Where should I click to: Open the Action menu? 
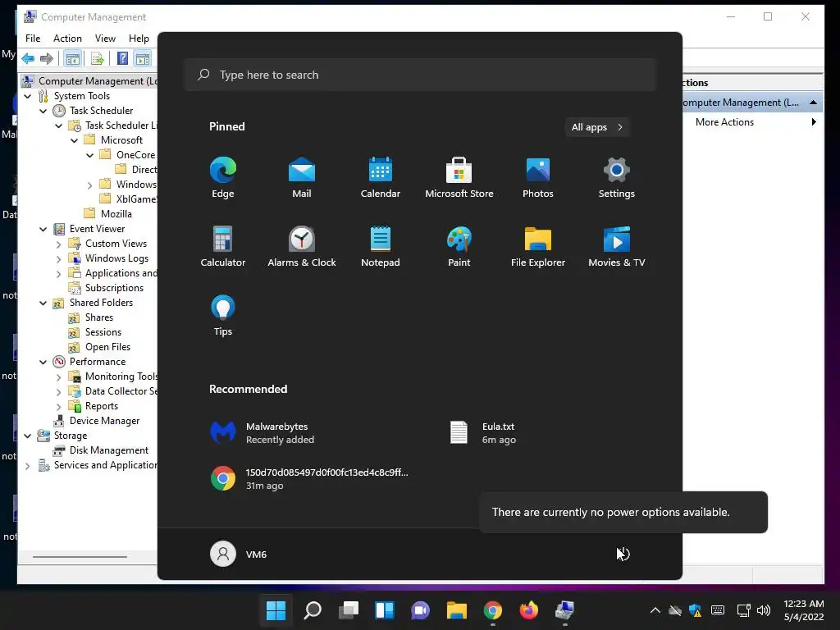pos(67,39)
